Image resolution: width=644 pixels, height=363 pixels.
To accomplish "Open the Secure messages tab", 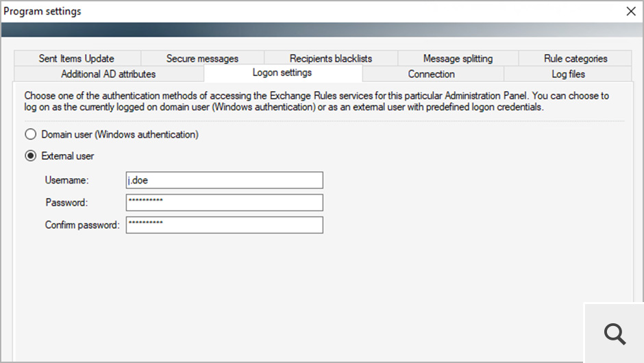I will pos(202,58).
